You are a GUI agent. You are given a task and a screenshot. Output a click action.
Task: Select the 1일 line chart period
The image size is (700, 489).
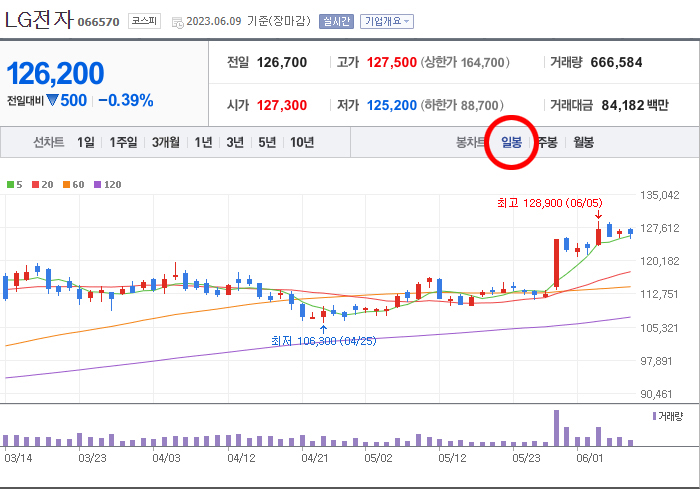(x=86, y=142)
